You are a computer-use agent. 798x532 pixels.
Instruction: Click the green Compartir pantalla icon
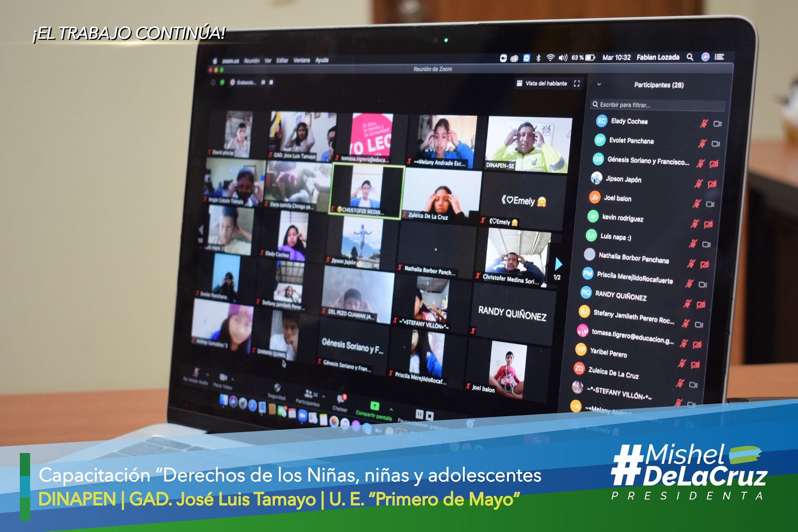(374, 406)
